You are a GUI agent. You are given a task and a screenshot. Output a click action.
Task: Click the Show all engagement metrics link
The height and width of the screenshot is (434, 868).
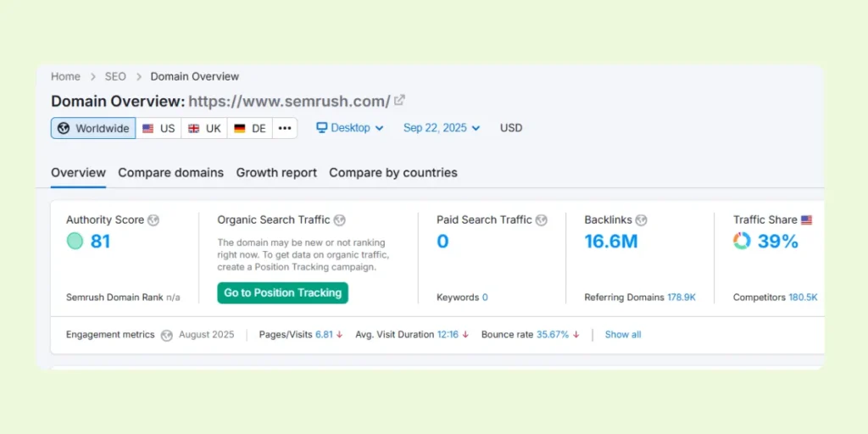click(623, 335)
